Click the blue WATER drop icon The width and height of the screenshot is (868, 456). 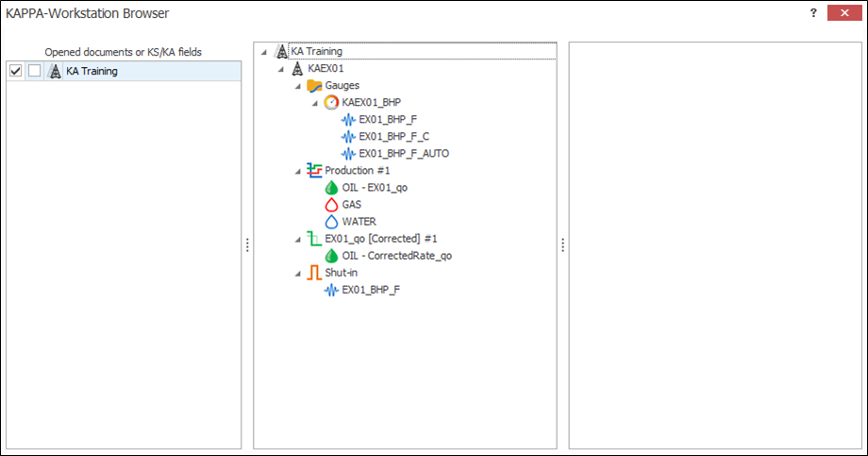[331, 222]
